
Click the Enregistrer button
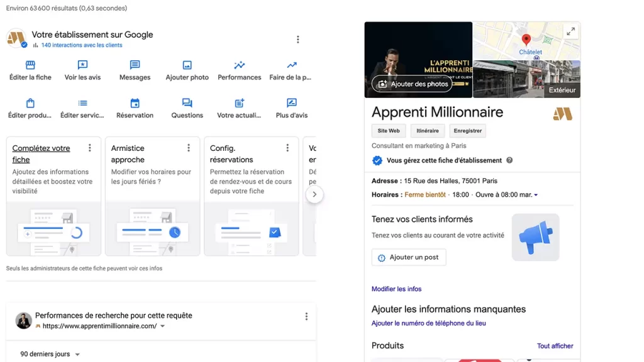coord(468,131)
